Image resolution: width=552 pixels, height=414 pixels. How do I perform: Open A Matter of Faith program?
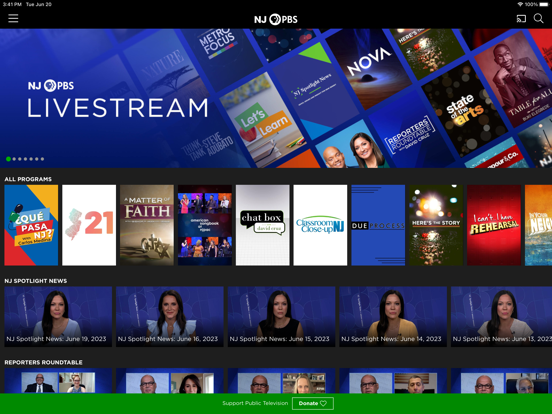(x=147, y=225)
